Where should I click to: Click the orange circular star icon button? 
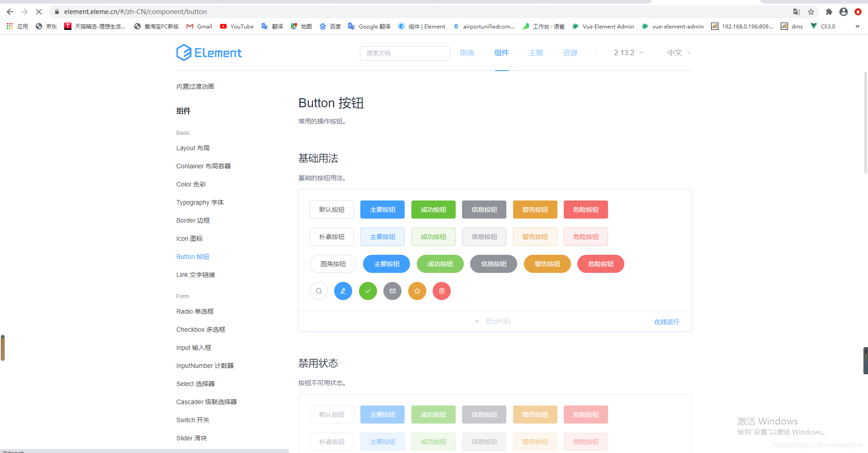(417, 291)
